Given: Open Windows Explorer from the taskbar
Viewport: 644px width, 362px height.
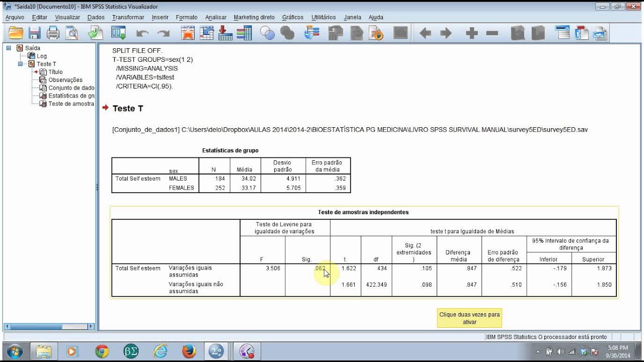Looking at the screenshot, I should [44, 351].
